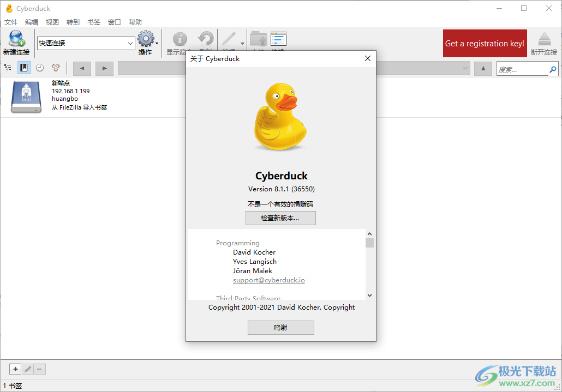Click the upload folder toolbar icon
The image size is (562, 392).
tap(259, 39)
